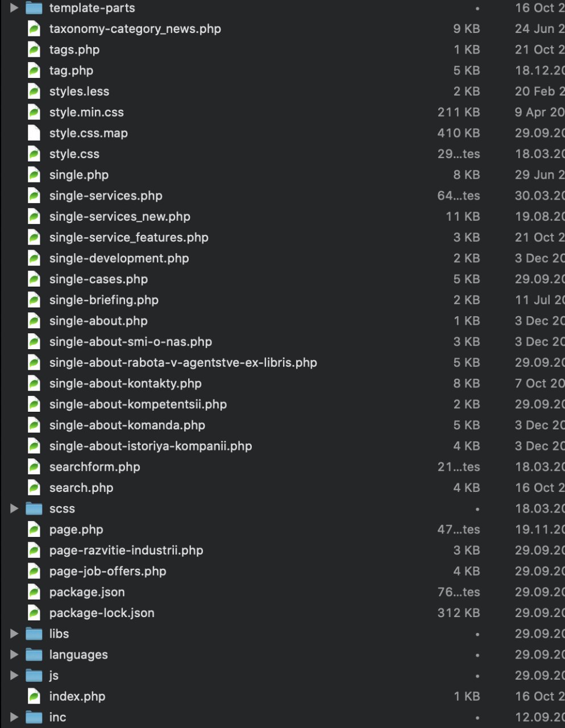Viewport: 565px width, 728px height.
Task: Click the file icon of package.json
Action: 34,592
